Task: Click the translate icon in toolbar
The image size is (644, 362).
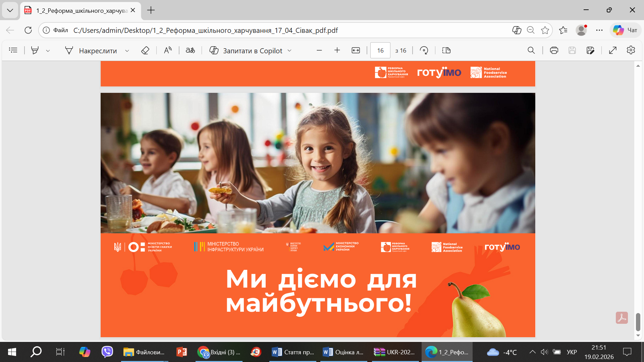Action: [x=190, y=50]
